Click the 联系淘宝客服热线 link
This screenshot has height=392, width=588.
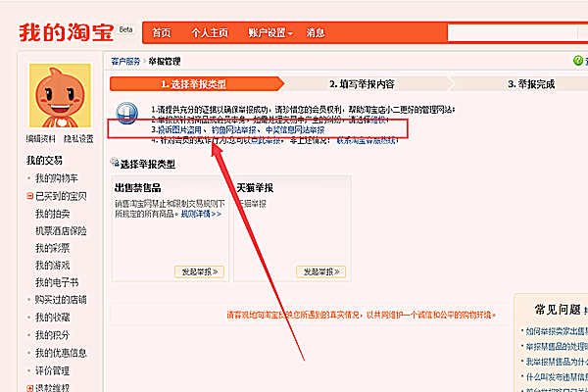tap(367, 140)
